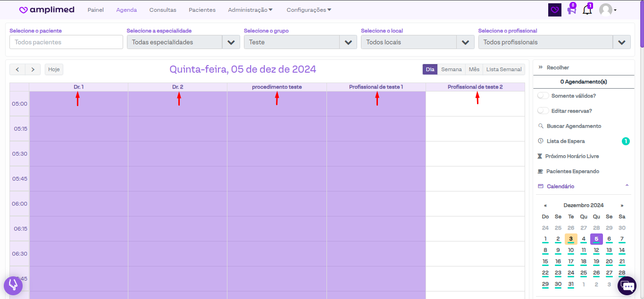This screenshot has height=299, width=644.
Task: Click the notification bell icon
Action: point(587,10)
